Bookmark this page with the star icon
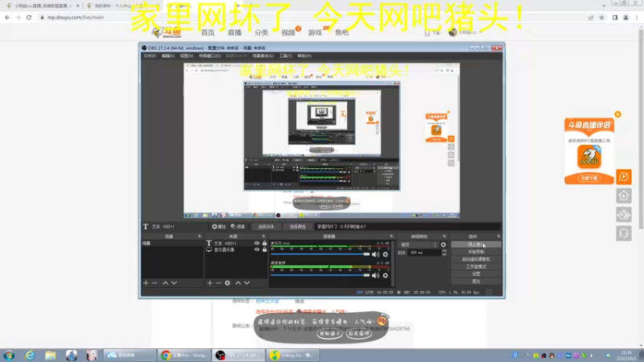The image size is (644, 362). click(x=601, y=18)
